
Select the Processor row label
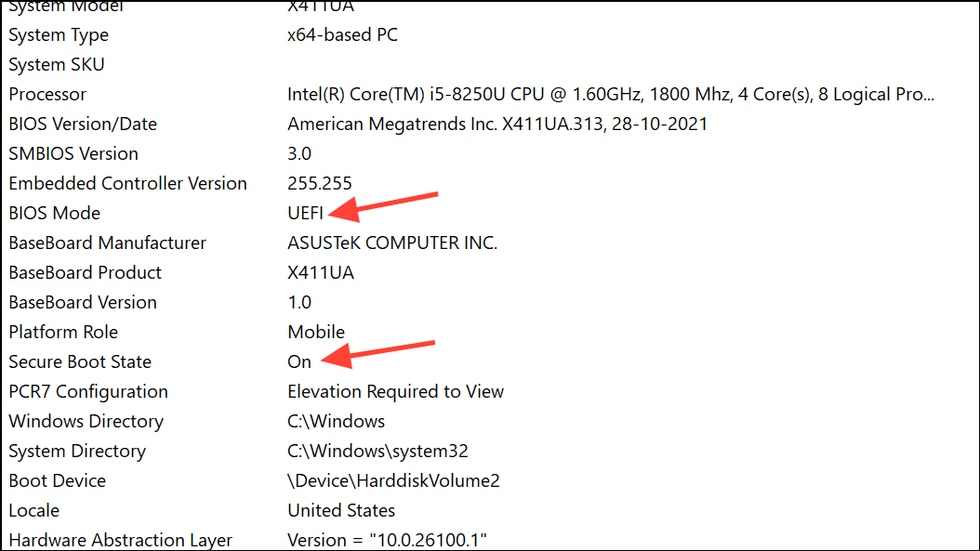[x=47, y=95]
